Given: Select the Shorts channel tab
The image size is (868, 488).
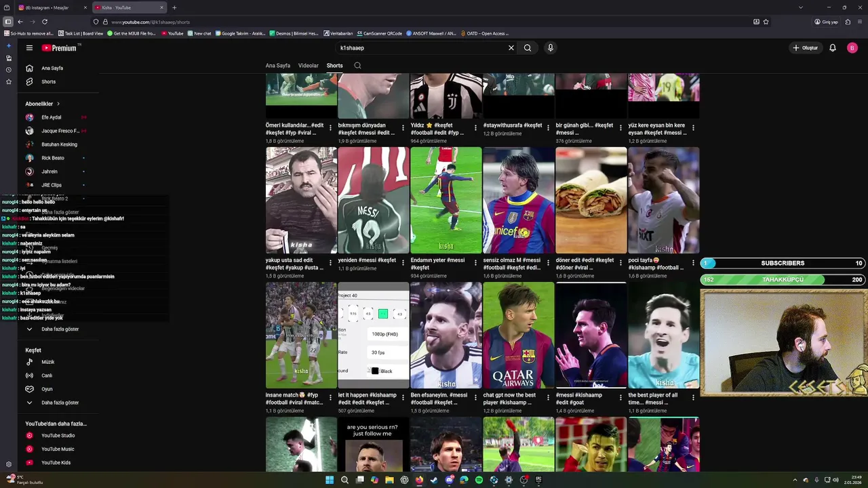Looking at the screenshot, I should (334, 66).
